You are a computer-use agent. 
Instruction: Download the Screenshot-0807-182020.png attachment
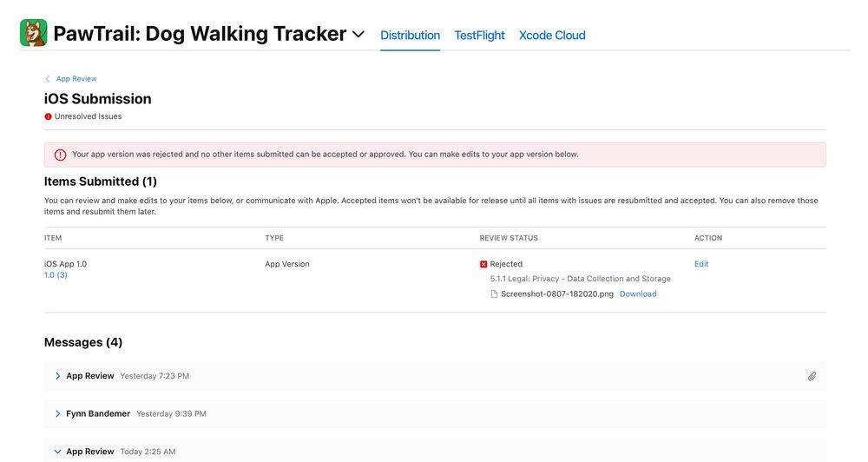pos(638,294)
